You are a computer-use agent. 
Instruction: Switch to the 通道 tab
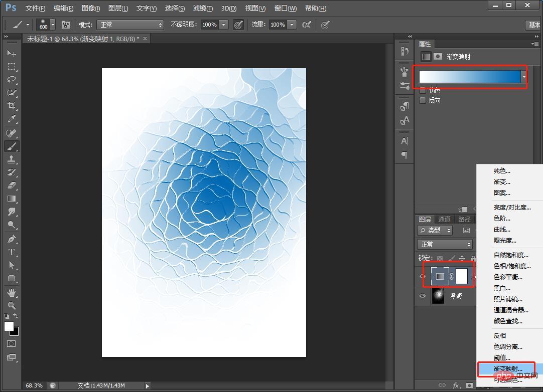pyautogui.click(x=444, y=219)
